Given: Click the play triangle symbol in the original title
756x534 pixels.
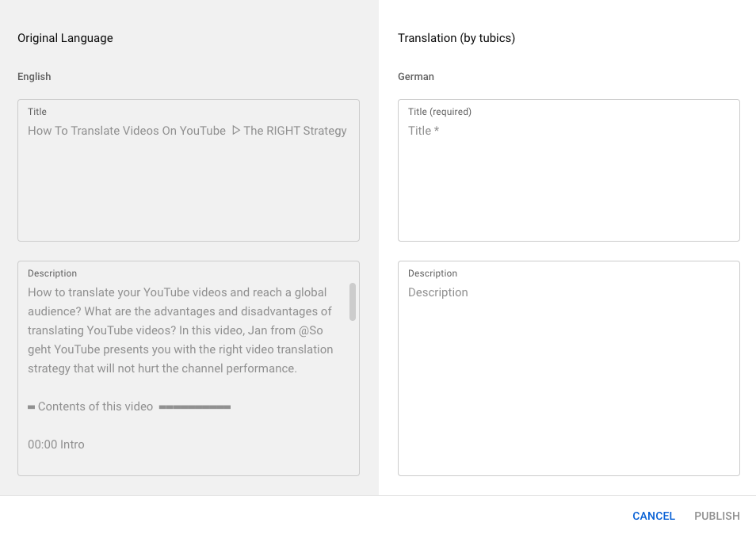Looking at the screenshot, I should tap(235, 131).
